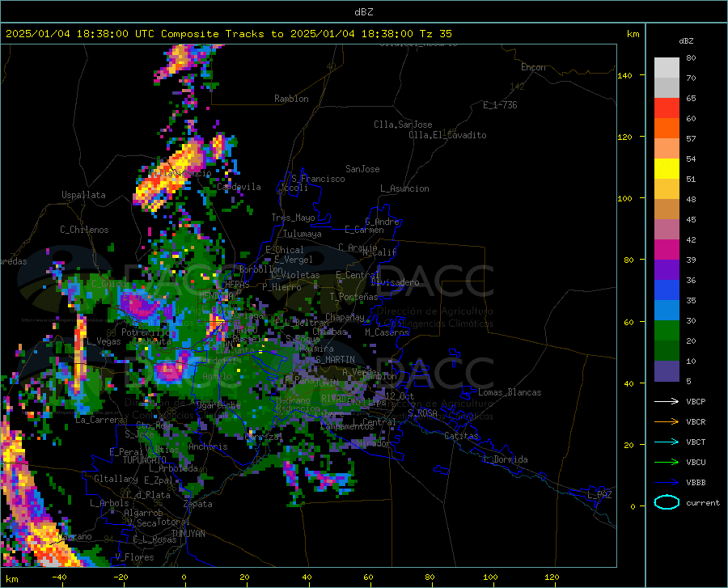The height and width of the screenshot is (588, 728).
Task: Click the 'VBCP' legend label
Action: click(696, 401)
